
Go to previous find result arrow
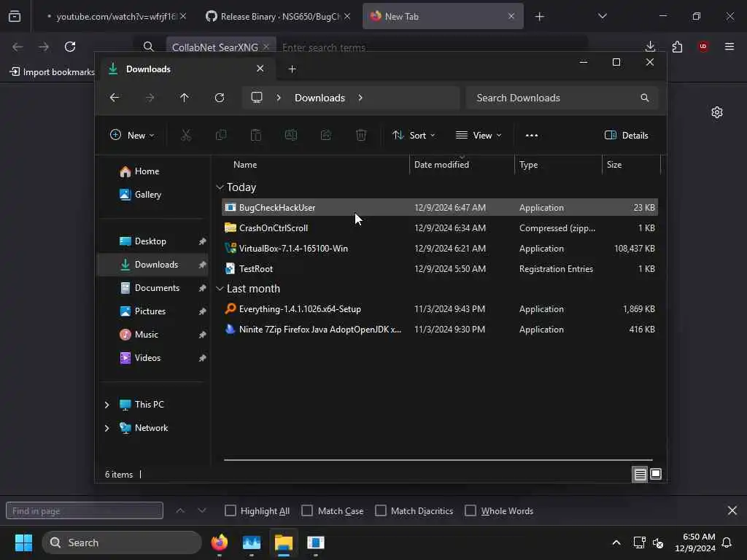(180, 510)
